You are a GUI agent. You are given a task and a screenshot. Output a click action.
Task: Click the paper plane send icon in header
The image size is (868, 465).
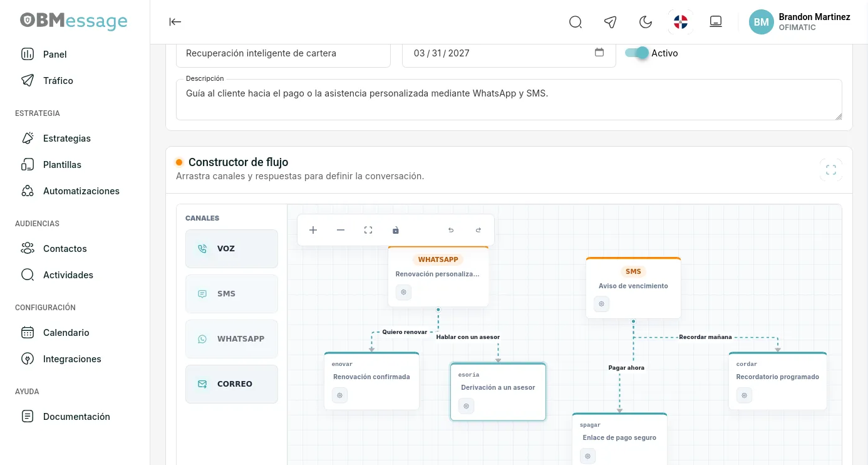(x=611, y=22)
